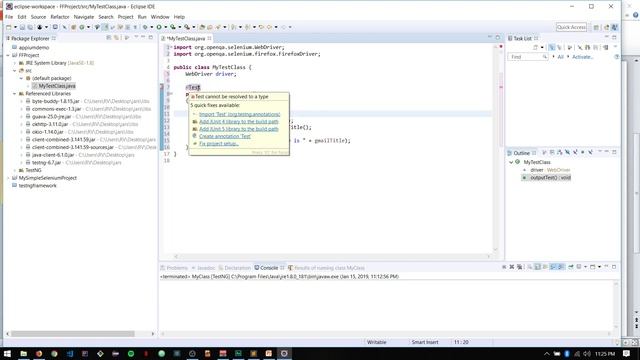Toggle Categorized presentation in Task List
The height and width of the screenshot is (360, 640).
point(551,47)
